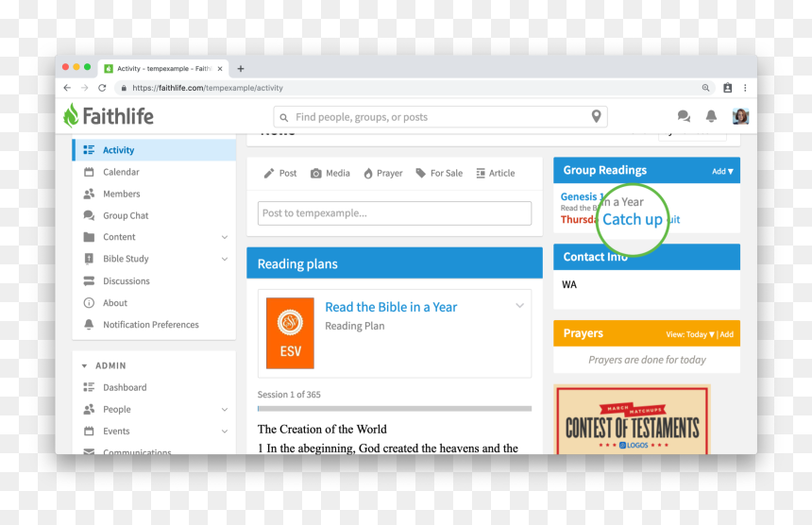The image size is (812, 525).
Task: Reload the page with refresh icon
Action: (102, 88)
